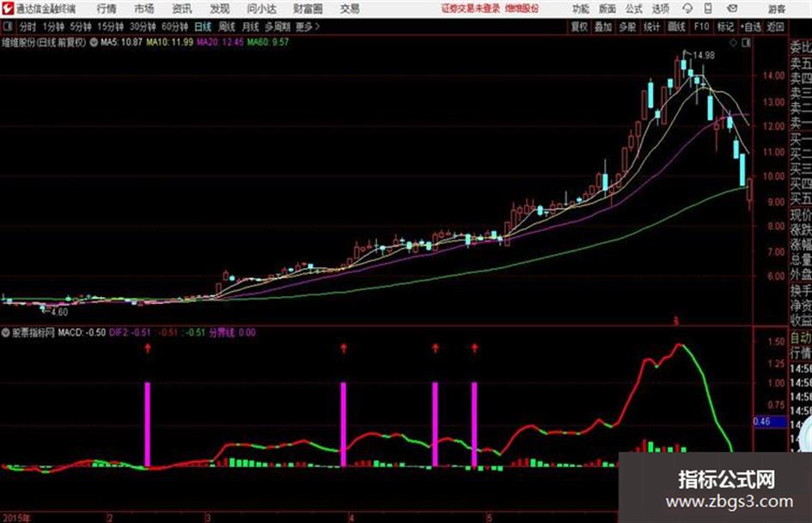812x523 pixels.
Task: Click the diamond icon above price axis
Action: [x=733, y=43]
